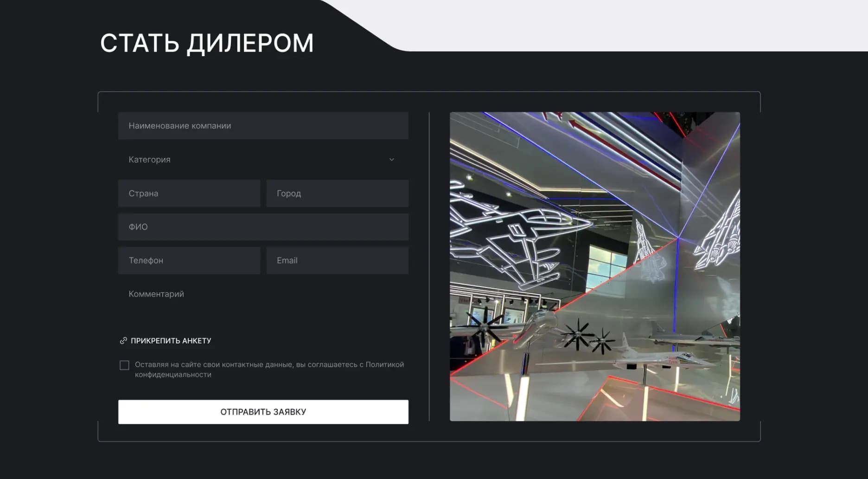
Task: Click the ФИО name field
Action: pyautogui.click(x=263, y=227)
